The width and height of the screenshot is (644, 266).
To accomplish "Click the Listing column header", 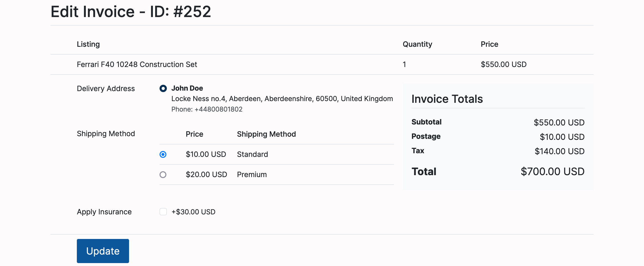I will coord(88,44).
